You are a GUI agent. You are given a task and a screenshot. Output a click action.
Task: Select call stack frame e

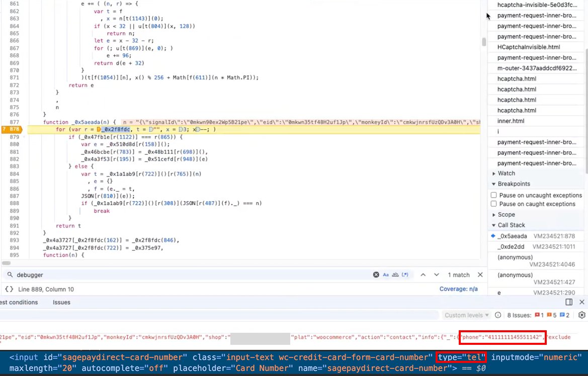(x=536, y=293)
